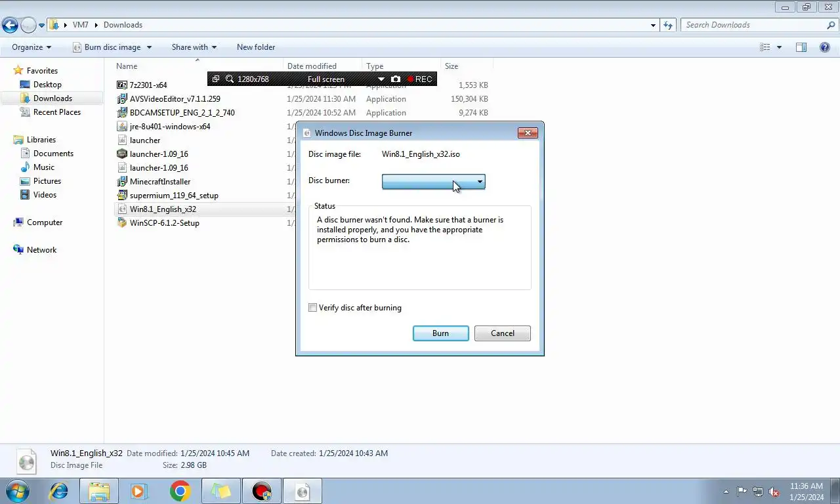840x504 pixels.
Task: Select supermium_119_64_setup file icon
Action: [122, 196]
